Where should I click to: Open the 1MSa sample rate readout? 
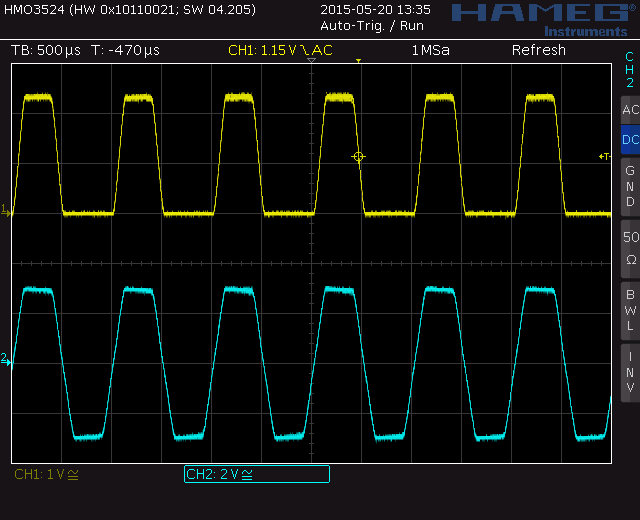point(430,50)
